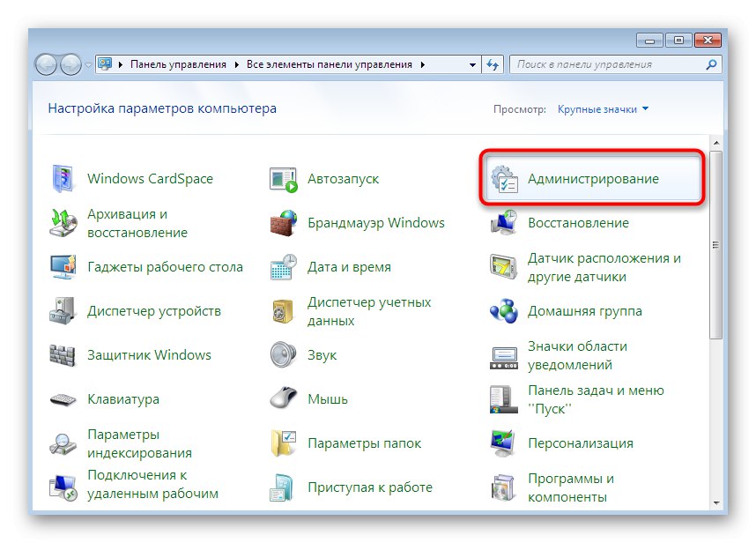Open the Диспетчер устройств icon

coord(63,311)
